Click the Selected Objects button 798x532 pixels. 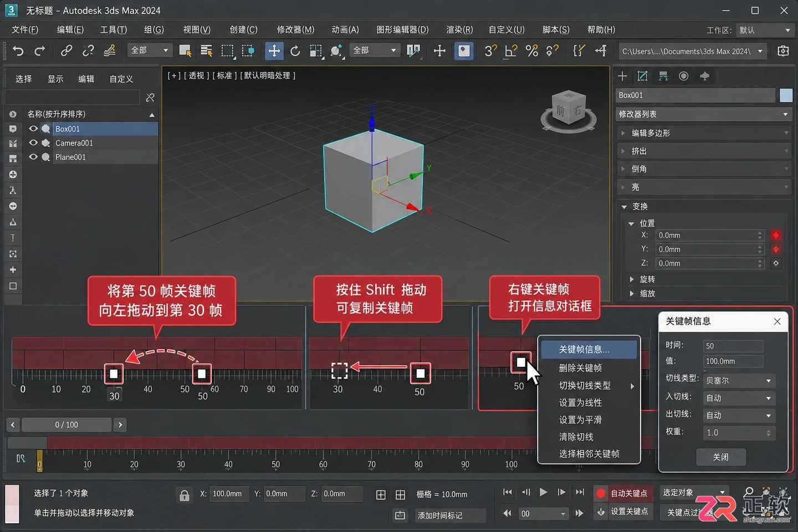[x=694, y=493]
